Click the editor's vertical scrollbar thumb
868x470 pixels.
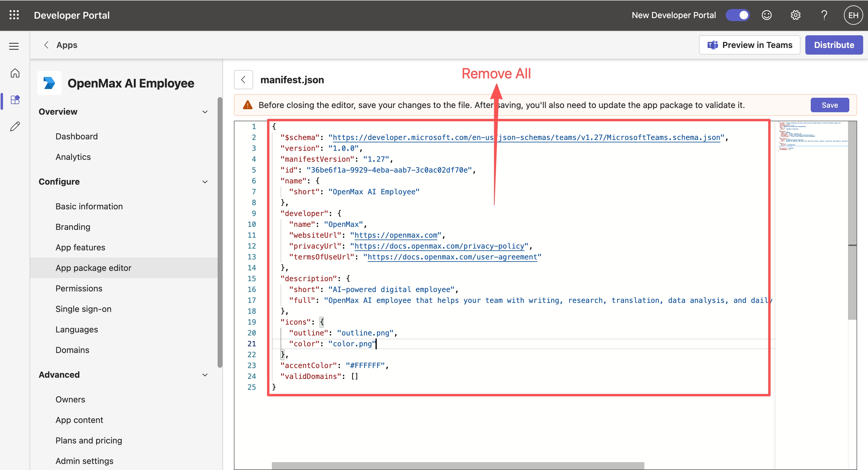pyautogui.click(x=852, y=221)
